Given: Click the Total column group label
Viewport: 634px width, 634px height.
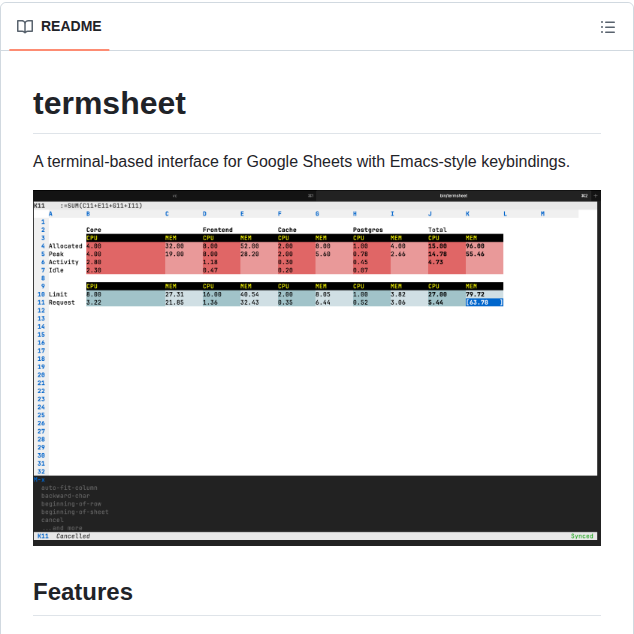Looking at the screenshot, I should (437, 229).
